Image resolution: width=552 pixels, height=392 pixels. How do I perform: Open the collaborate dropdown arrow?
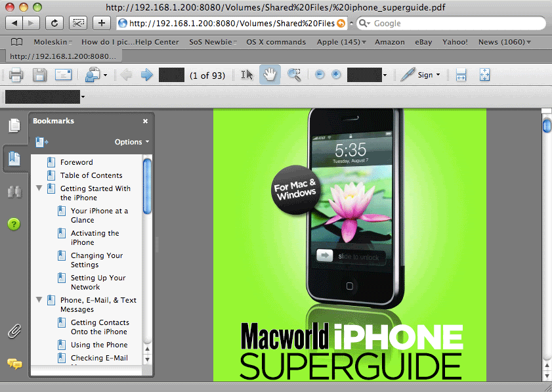tap(105, 75)
